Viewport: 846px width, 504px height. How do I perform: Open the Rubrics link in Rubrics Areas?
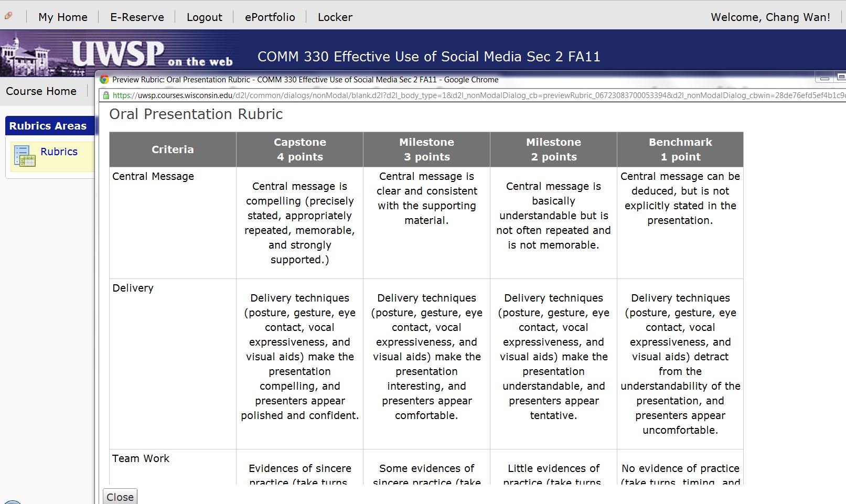pyautogui.click(x=59, y=152)
